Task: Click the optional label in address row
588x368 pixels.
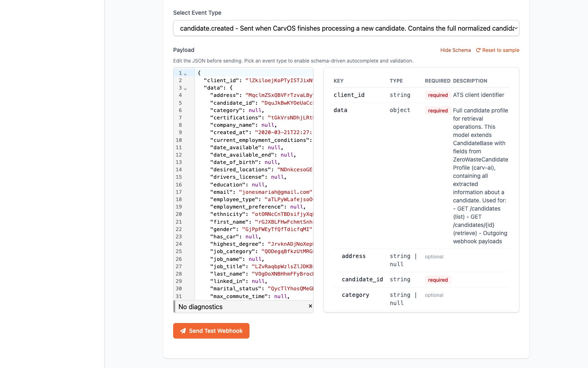Action: tap(434, 257)
